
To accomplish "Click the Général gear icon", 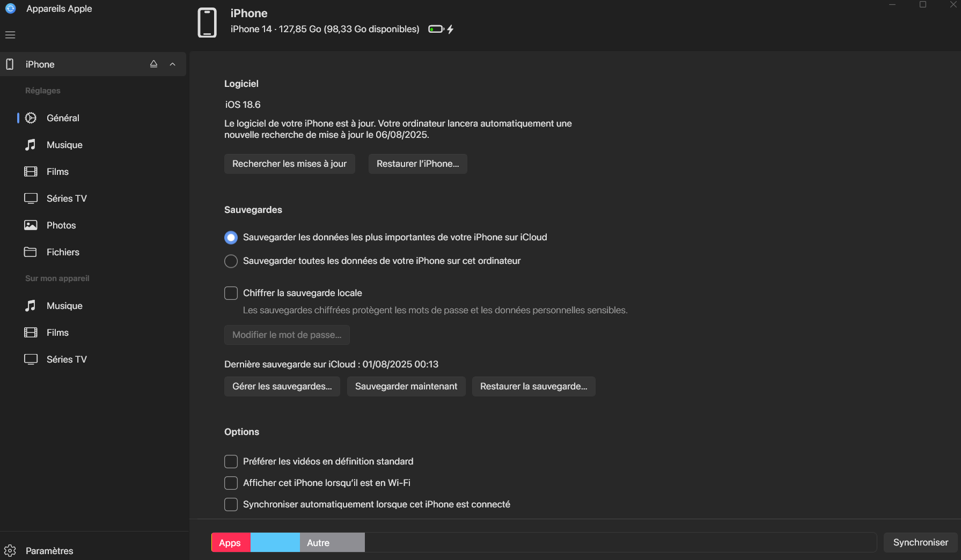I will point(31,118).
